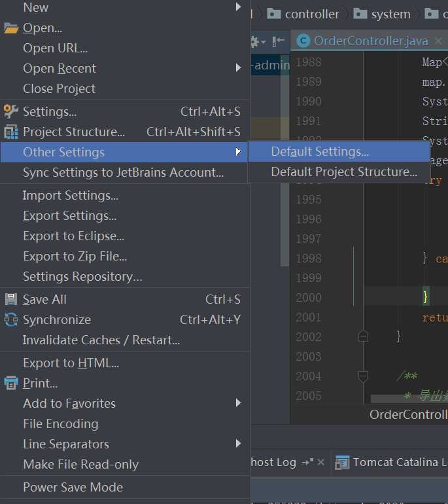Close the OrderController.java tab
448x504 pixels.
(438, 41)
